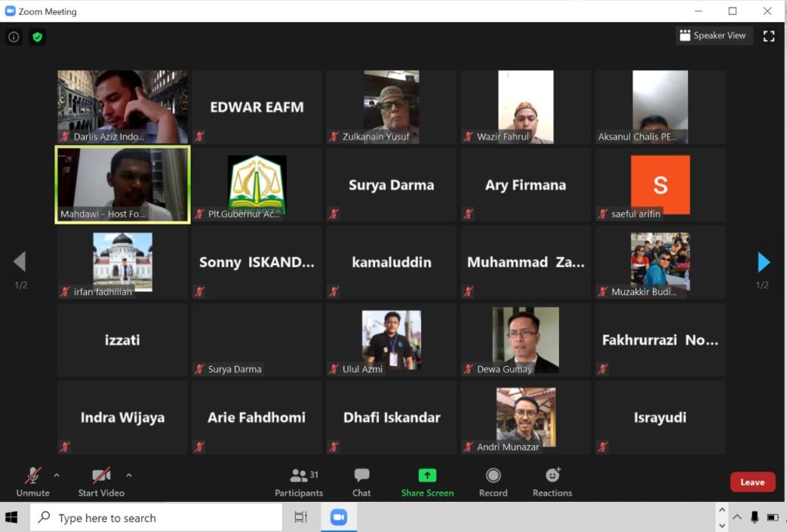Leave the meeting
The width and height of the screenshot is (787, 532).
[x=752, y=482]
